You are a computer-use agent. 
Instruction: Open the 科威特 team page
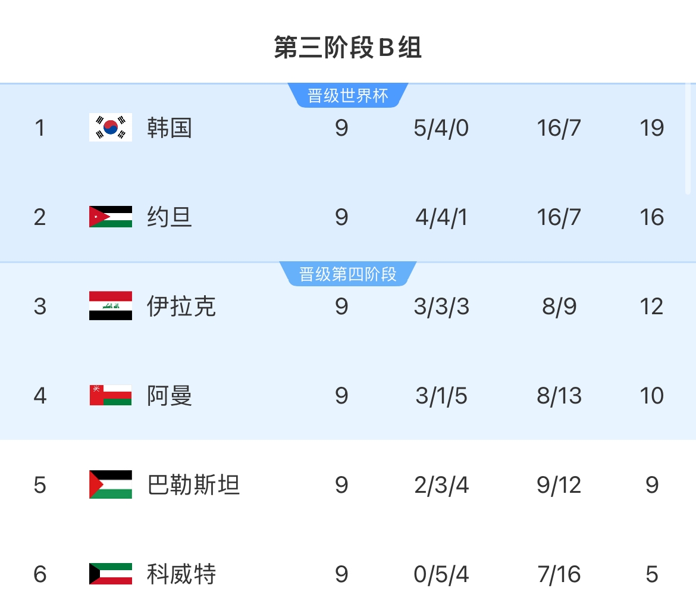pos(181,574)
